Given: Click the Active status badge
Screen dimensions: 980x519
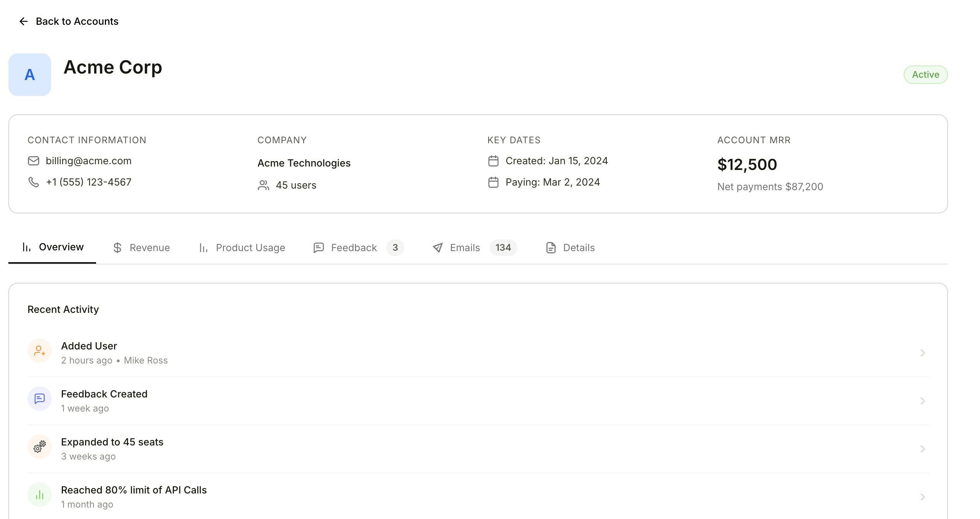Looking at the screenshot, I should (925, 75).
